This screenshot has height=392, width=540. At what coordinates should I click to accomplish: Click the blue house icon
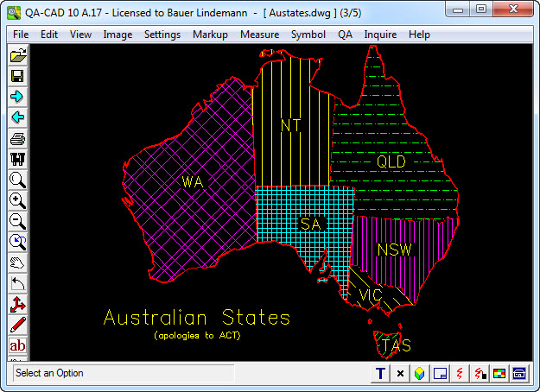(519, 373)
